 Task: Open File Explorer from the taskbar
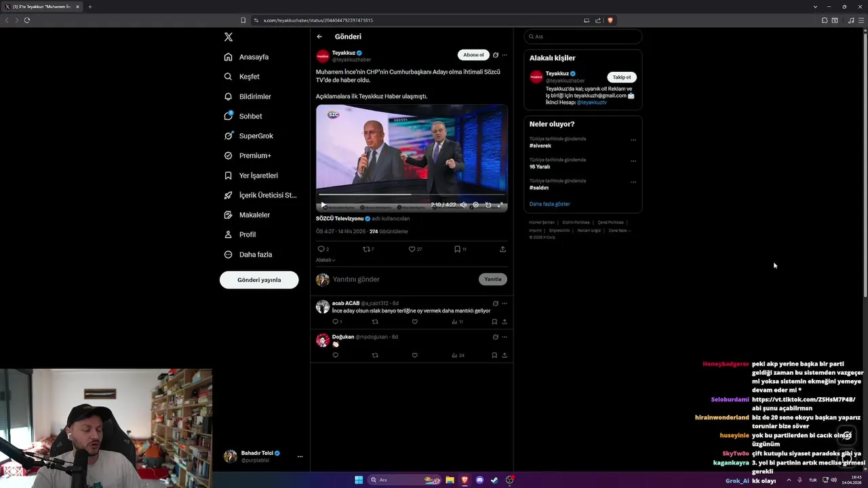click(x=450, y=480)
